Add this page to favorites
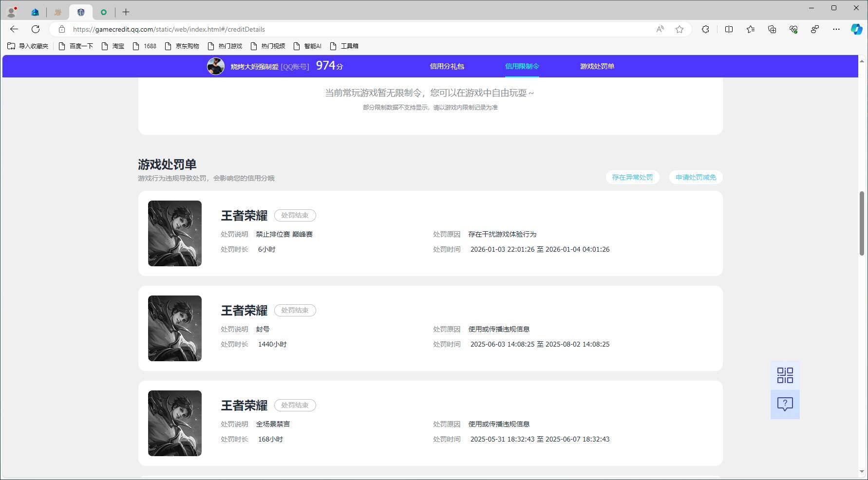 tap(679, 29)
